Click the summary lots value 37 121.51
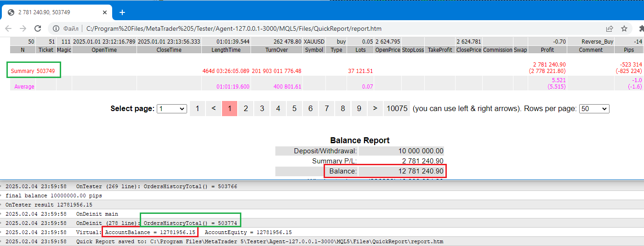644x246 pixels. click(360, 71)
